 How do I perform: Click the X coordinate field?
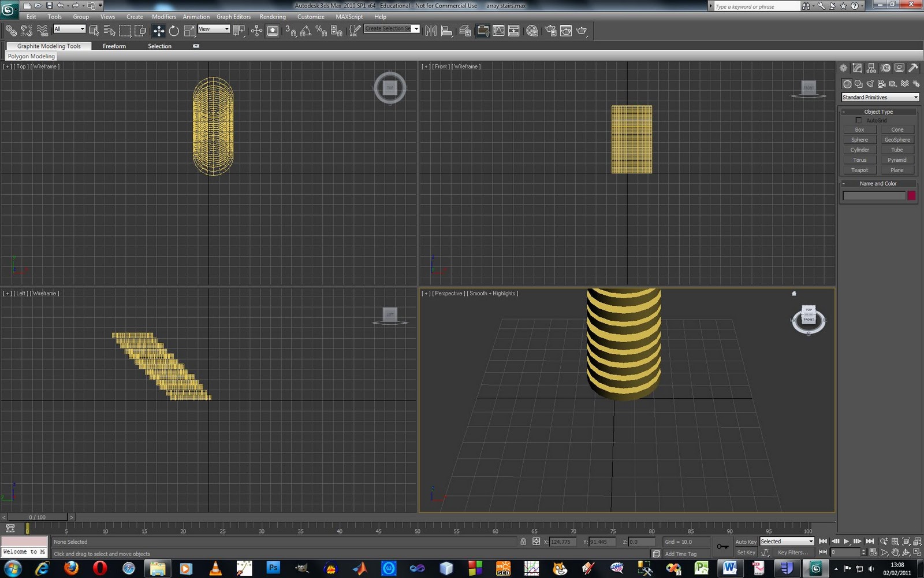[x=562, y=542]
